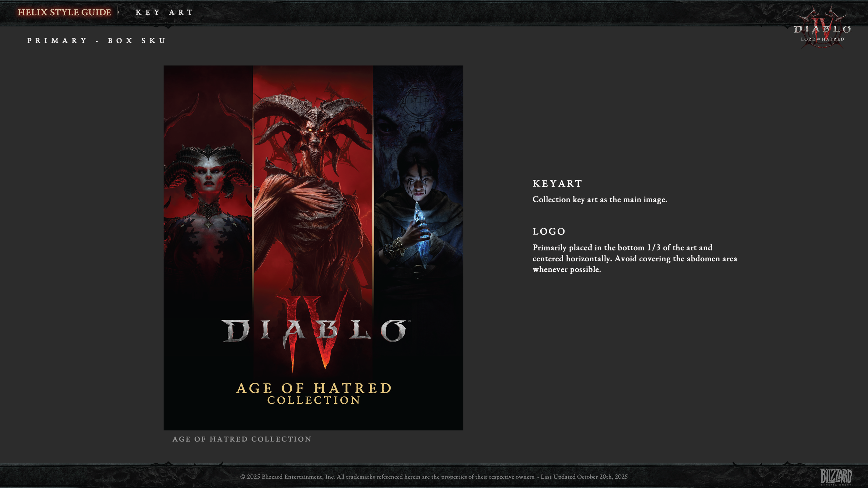Click the dark-haired woman's face in the right panel

[419, 184]
